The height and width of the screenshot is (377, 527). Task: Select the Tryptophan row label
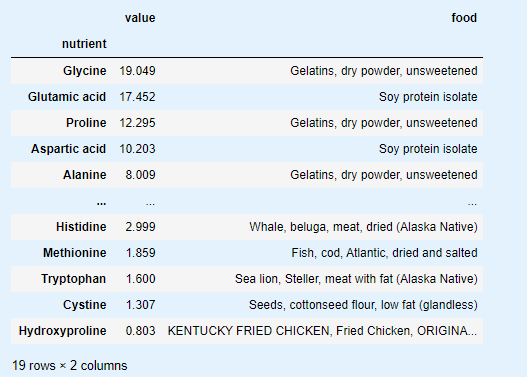(74, 279)
